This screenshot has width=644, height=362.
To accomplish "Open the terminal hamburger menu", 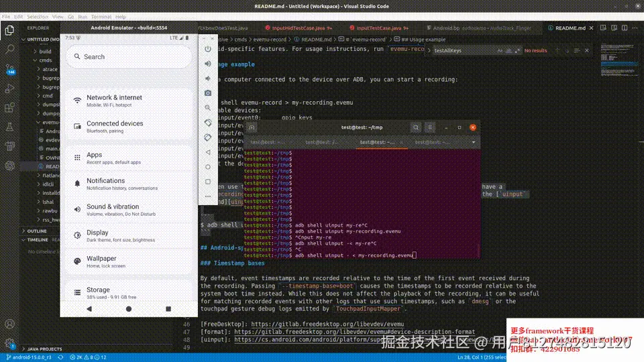I will click(x=430, y=127).
